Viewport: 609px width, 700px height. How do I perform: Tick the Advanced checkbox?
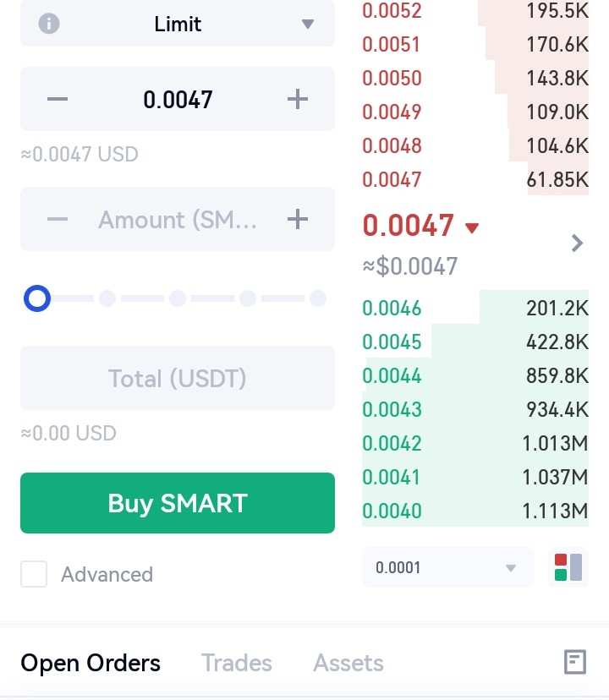tap(34, 574)
